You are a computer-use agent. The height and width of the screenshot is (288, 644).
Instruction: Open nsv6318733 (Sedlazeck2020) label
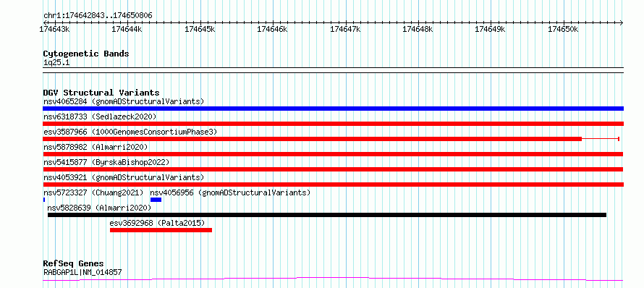pos(100,117)
